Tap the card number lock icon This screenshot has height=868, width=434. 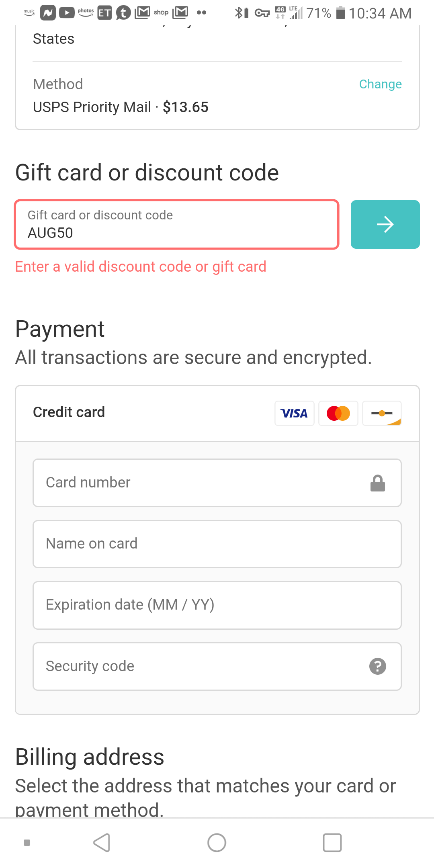tap(377, 483)
